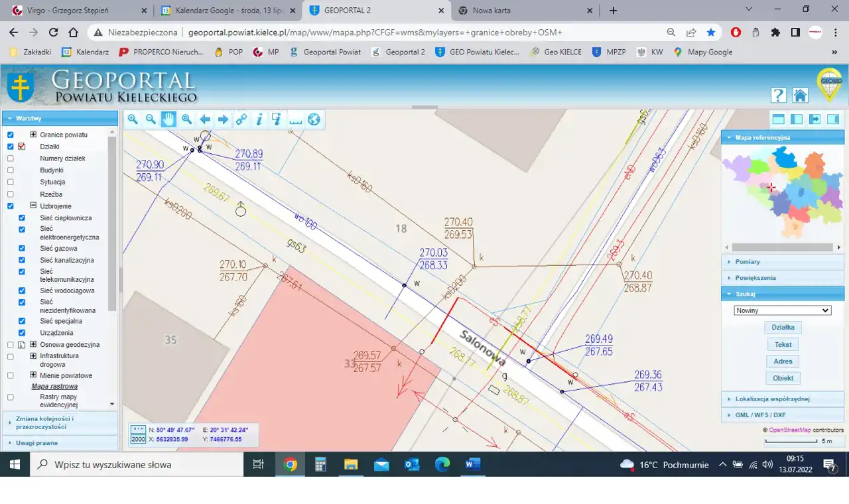Screen dimensions: 849x504
Task: Click the chain link map-link tool
Action: pyautogui.click(x=241, y=119)
